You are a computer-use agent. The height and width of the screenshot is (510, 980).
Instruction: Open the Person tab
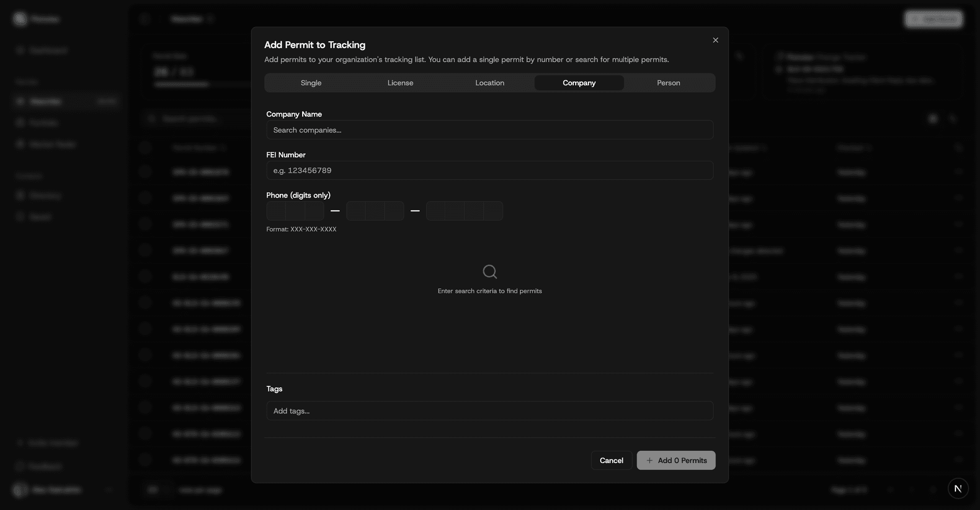(x=668, y=82)
